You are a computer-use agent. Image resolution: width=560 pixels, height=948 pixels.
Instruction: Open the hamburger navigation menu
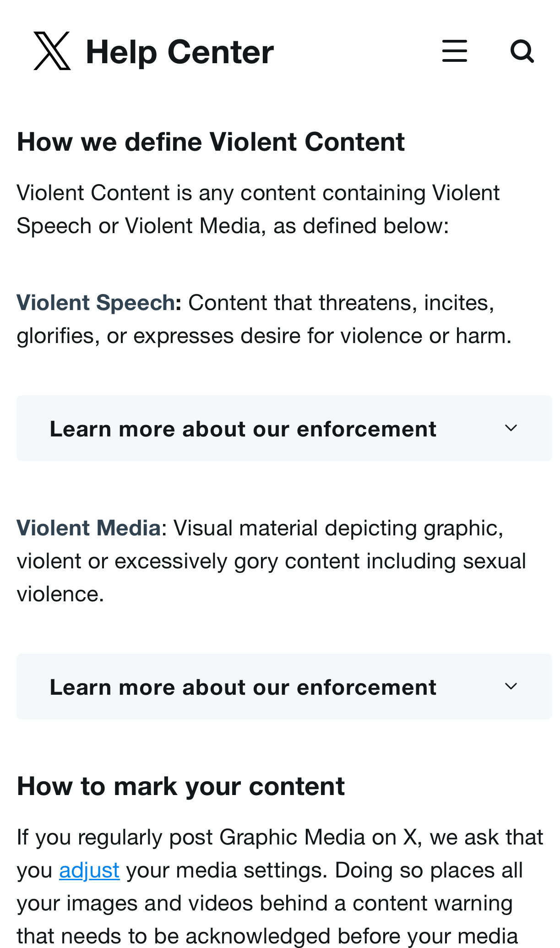454,51
